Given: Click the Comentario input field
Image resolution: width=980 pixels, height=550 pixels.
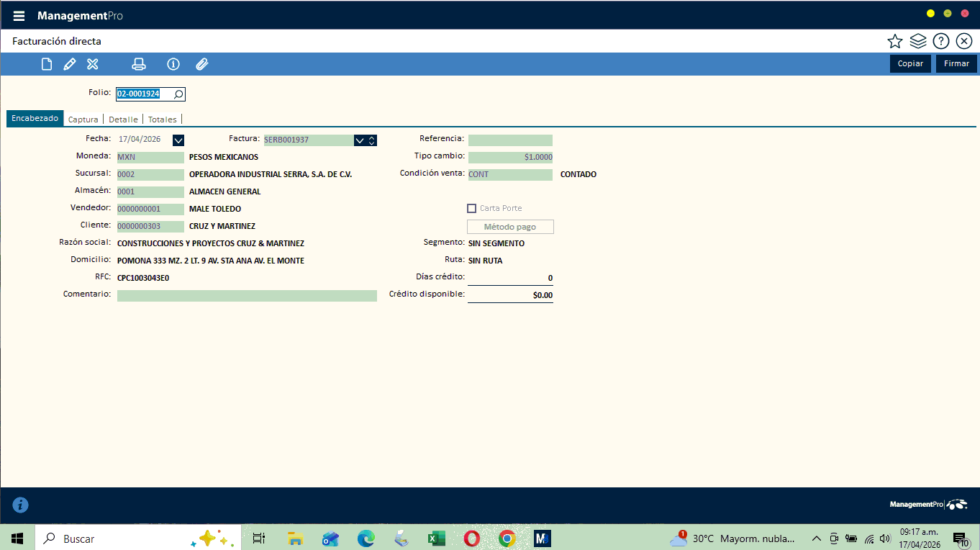Looking at the screenshot, I should (x=247, y=295).
